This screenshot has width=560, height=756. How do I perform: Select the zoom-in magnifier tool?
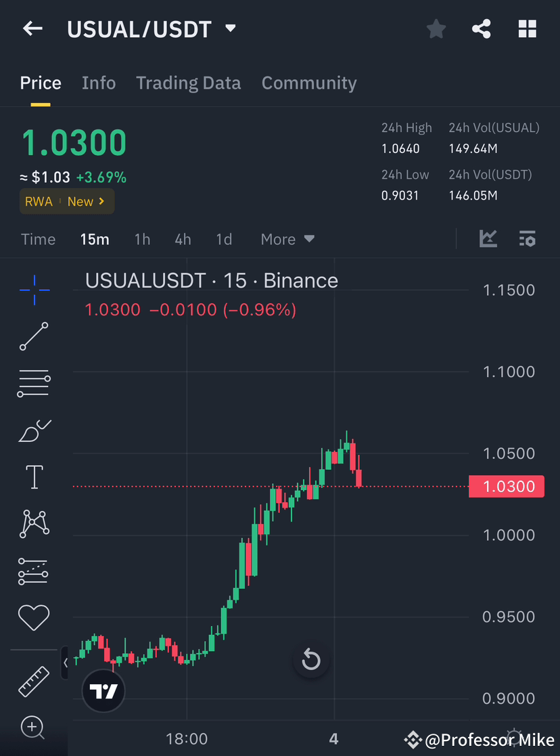pyautogui.click(x=33, y=728)
